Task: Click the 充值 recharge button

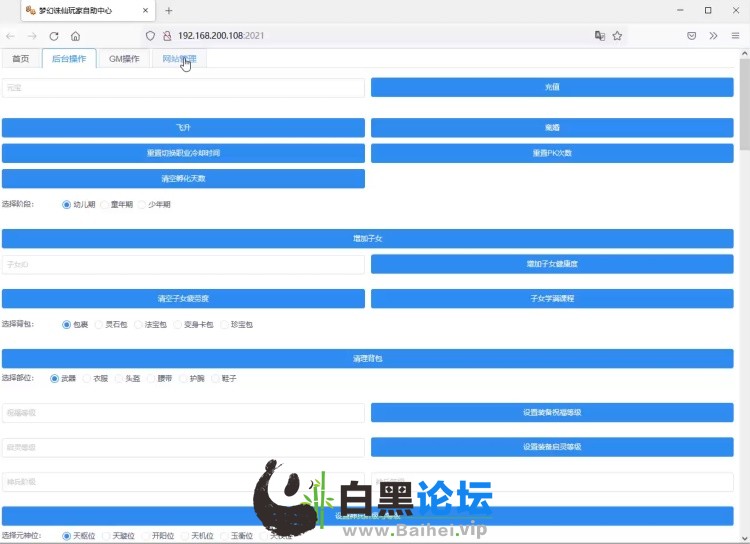Action: [x=552, y=87]
